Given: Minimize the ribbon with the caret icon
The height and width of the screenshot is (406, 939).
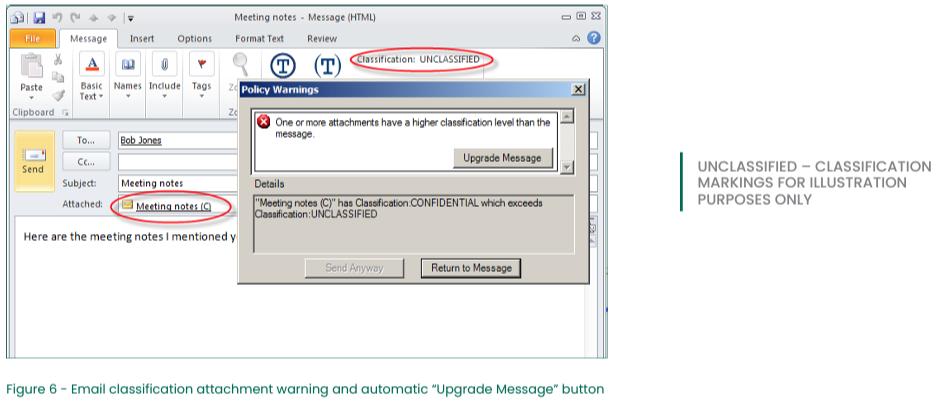Looking at the screenshot, I should point(576,38).
